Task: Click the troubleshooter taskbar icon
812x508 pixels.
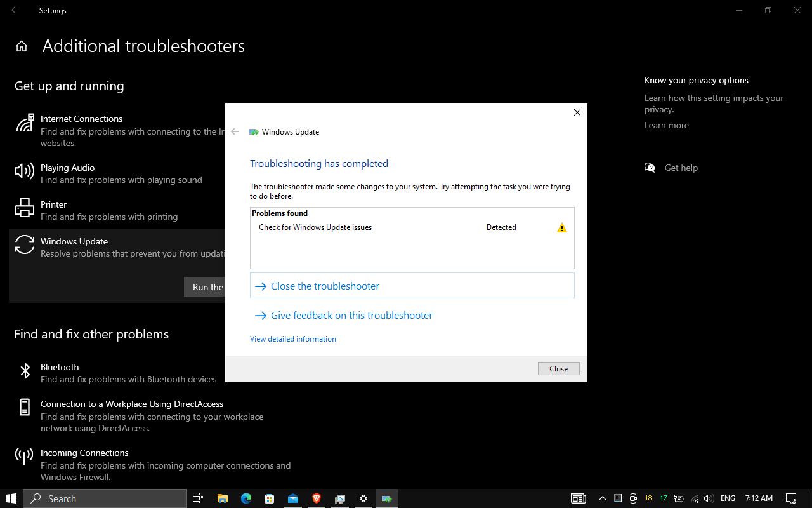Action: point(386,498)
